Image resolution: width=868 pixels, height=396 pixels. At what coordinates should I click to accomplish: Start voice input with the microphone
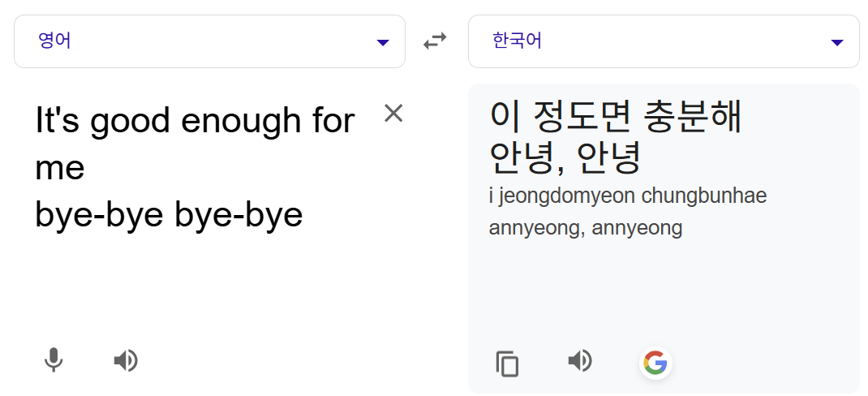click(x=54, y=360)
